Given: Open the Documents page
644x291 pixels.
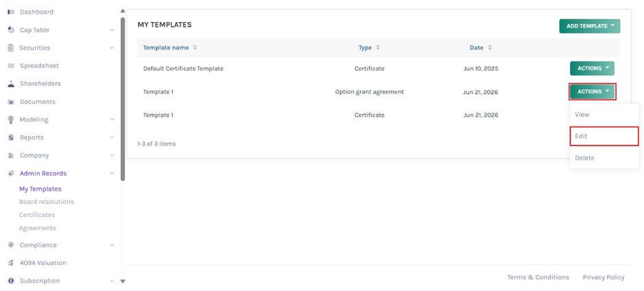Looking at the screenshot, I should pos(37,102).
